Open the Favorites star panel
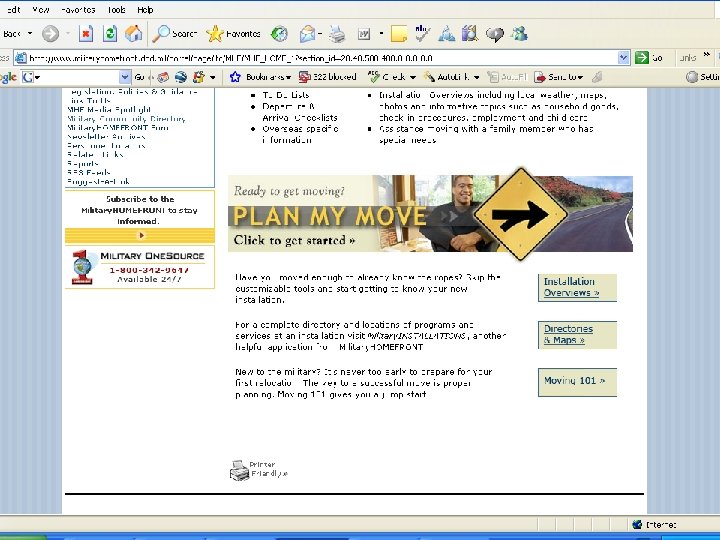The image size is (720, 540). click(233, 34)
